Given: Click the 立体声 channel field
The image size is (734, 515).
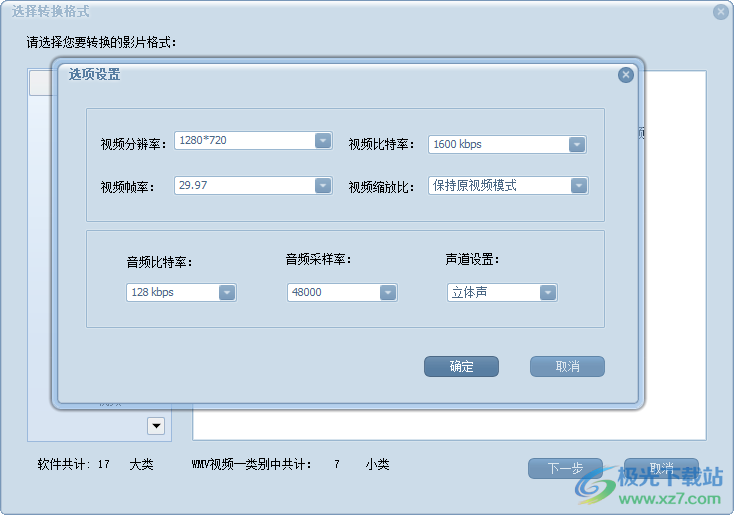Looking at the screenshot, I should pyautogui.click(x=502, y=293).
